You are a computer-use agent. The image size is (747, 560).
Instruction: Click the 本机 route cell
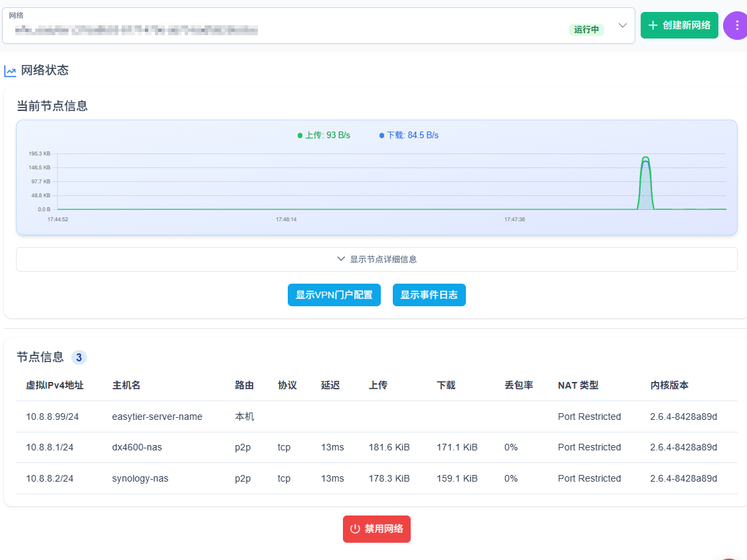click(245, 417)
